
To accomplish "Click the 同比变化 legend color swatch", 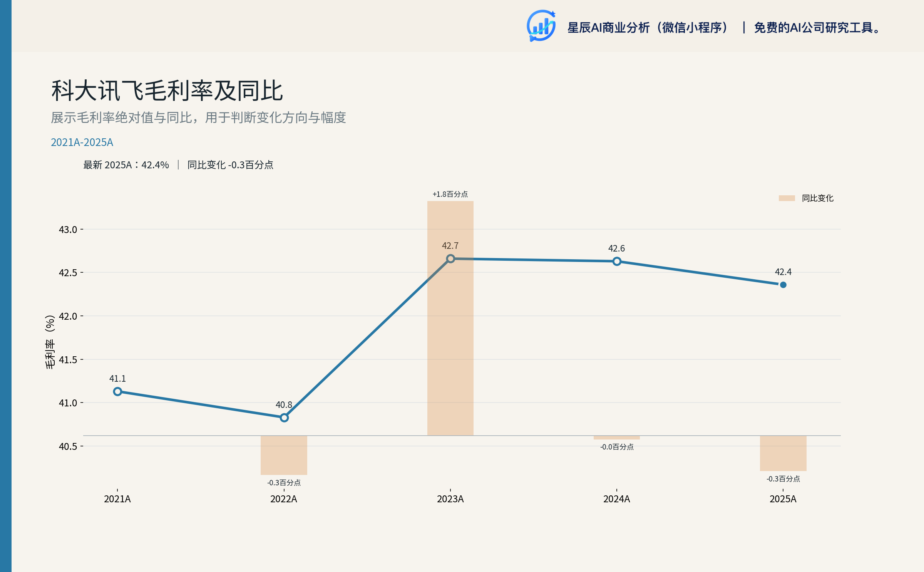I will point(787,198).
